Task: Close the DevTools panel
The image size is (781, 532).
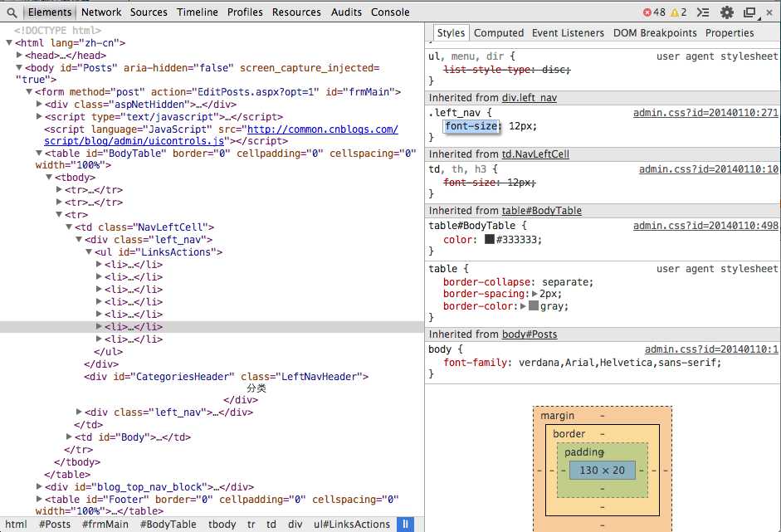Action: [x=769, y=12]
